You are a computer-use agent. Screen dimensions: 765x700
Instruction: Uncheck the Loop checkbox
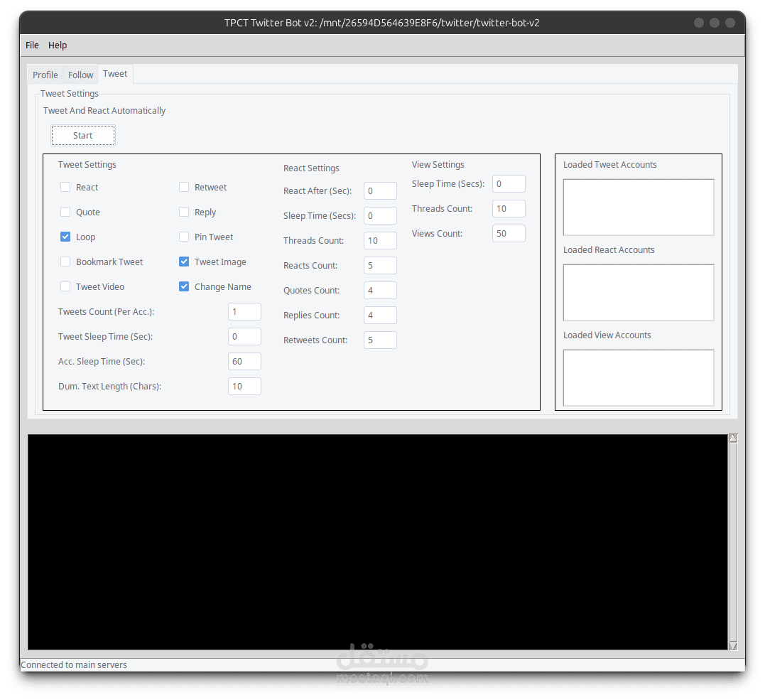tap(65, 237)
